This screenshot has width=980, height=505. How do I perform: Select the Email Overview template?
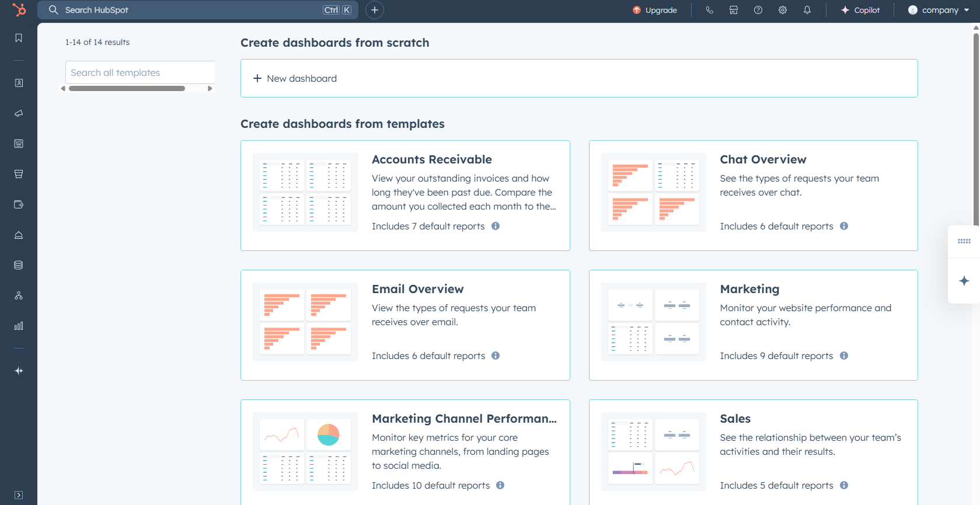pos(405,325)
